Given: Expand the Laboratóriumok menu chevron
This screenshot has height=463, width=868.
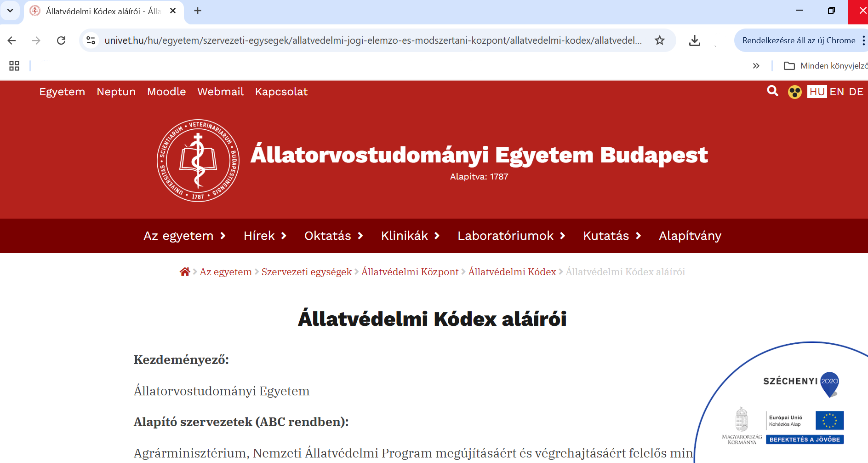Looking at the screenshot, I should point(562,236).
